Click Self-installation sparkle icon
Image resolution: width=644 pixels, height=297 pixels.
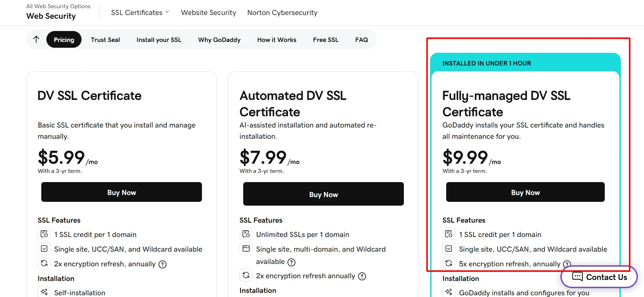click(x=44, y=292)
